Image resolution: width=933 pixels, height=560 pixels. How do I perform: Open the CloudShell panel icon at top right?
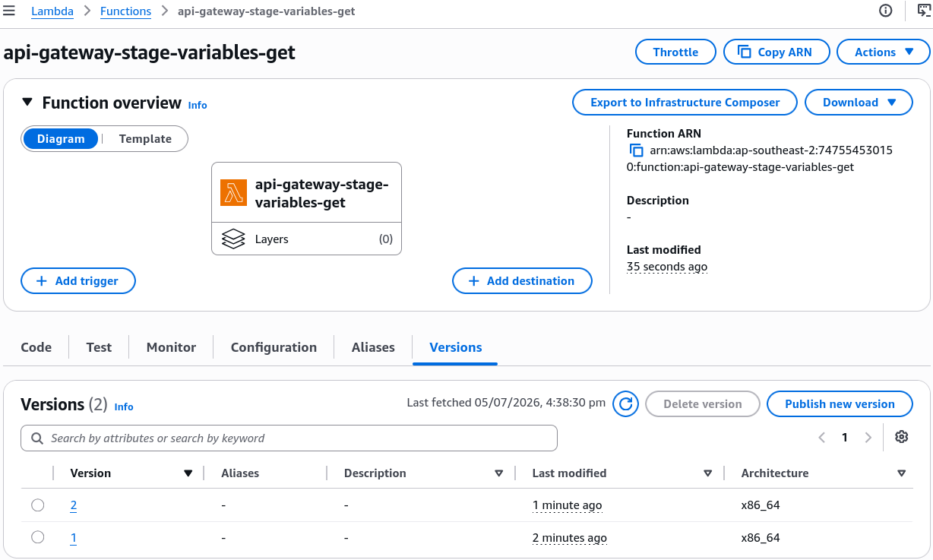[x=924, y=11]
